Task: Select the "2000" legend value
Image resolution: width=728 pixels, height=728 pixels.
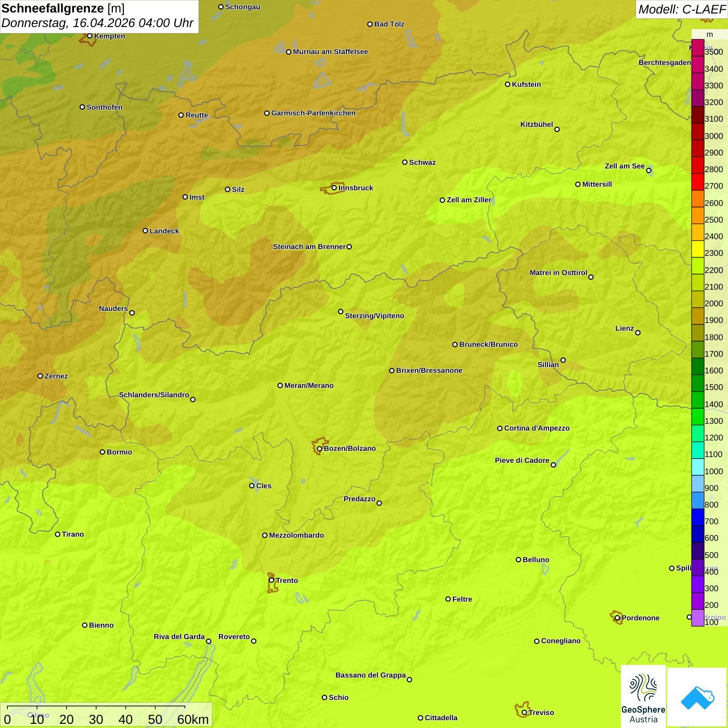Action: (714, 303)
